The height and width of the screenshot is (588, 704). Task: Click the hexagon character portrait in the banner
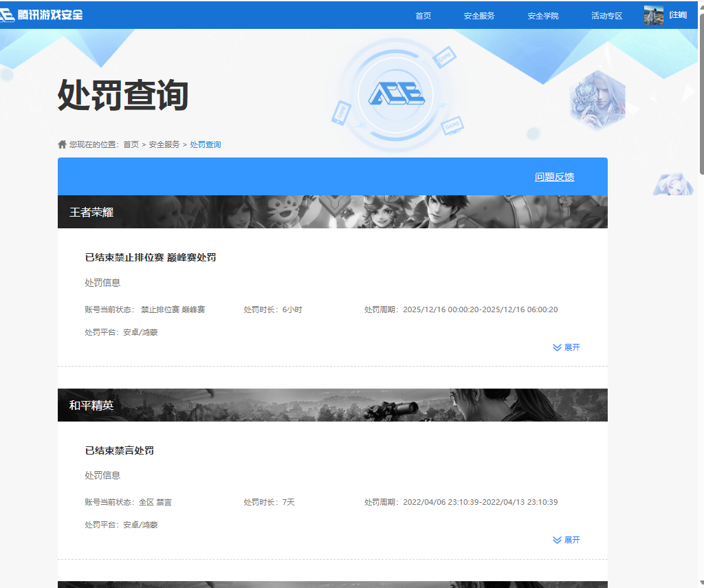[x=597, y=100]
